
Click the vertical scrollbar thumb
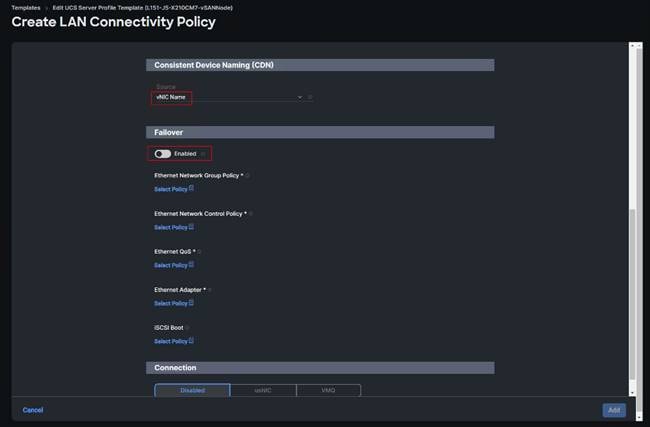pos(632,294)
